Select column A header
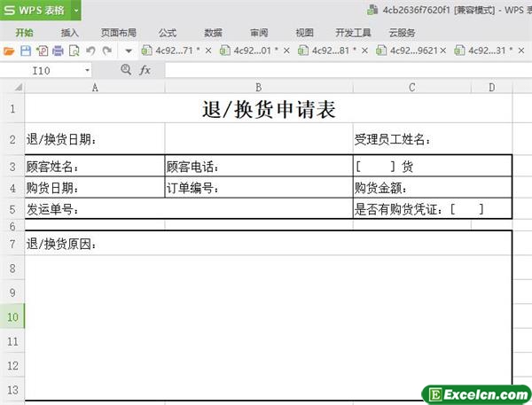Image resolution: width=532 pixels, height=405 pixels. (95, 88)
